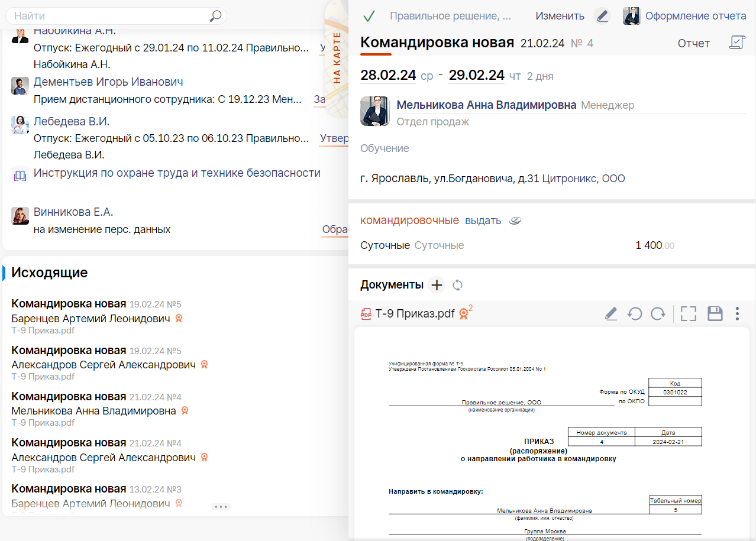Screen dimensions: 756x541
Task: Open the НА КАРТЕ map tab
Action: [337, 57]
